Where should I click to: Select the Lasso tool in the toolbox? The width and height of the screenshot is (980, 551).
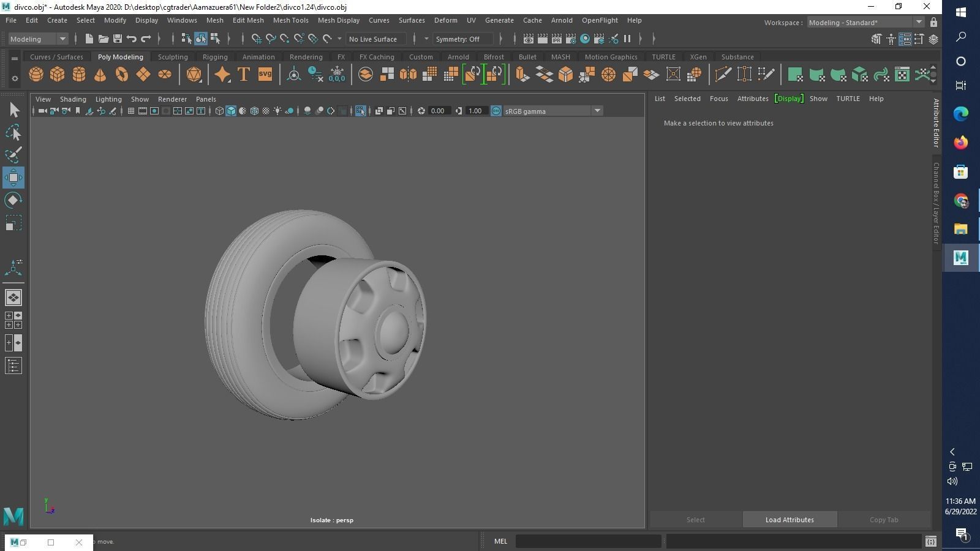click(x=13, y=132)
